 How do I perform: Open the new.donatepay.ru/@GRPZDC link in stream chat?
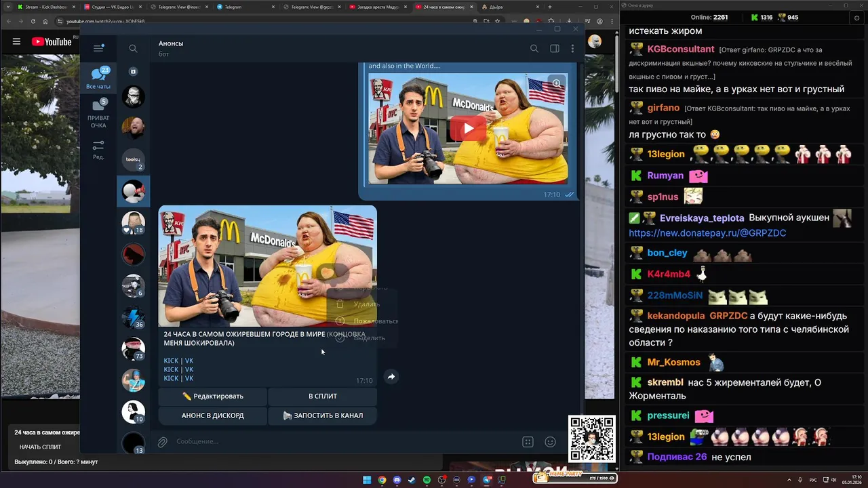point(707,233)
